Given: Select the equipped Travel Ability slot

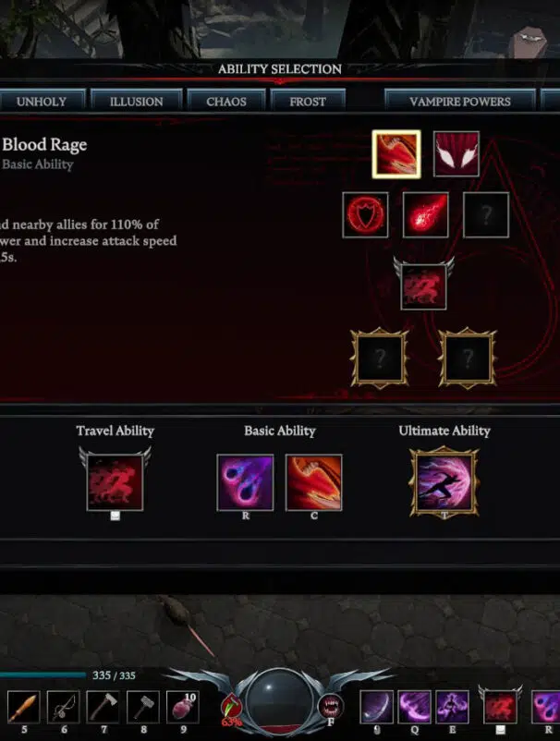Looking at the screenshot, I should (x=115, y=482).
